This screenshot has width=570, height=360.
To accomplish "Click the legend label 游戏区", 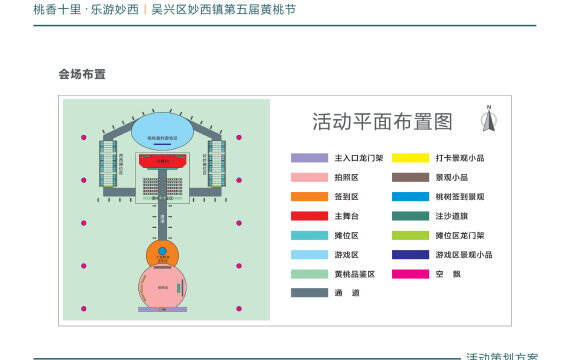I will (346, 255).
